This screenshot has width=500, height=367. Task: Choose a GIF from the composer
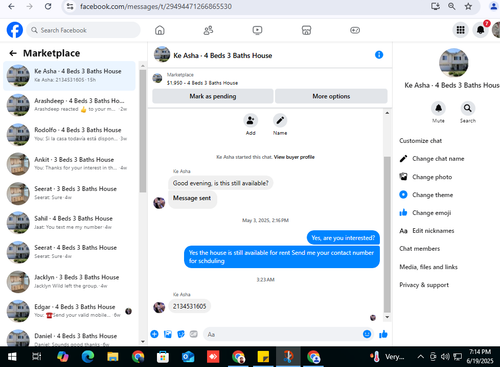click(194, 334)
